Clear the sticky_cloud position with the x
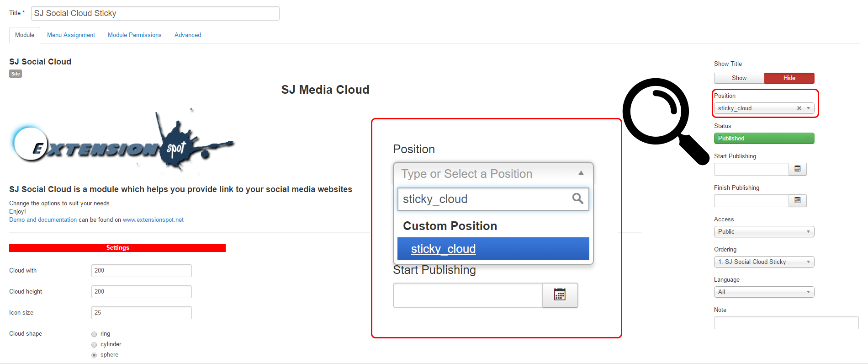868x364 pixels. [x=799, y=108]
